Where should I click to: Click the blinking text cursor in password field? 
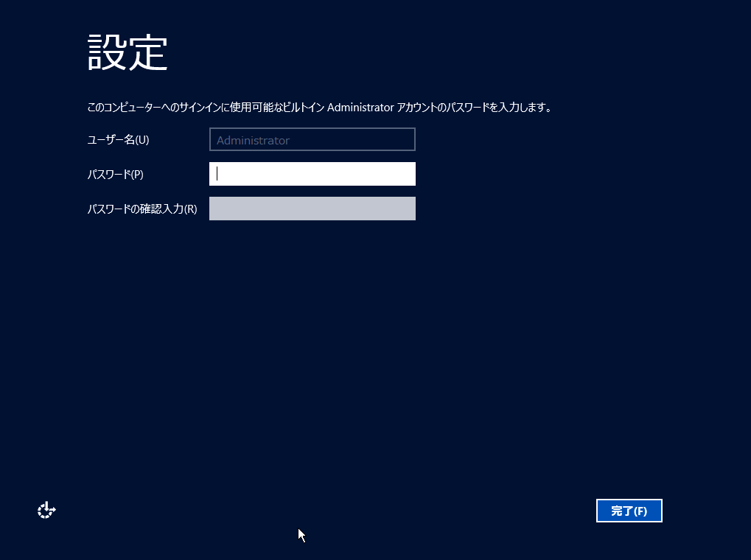(x=217, y=173)
